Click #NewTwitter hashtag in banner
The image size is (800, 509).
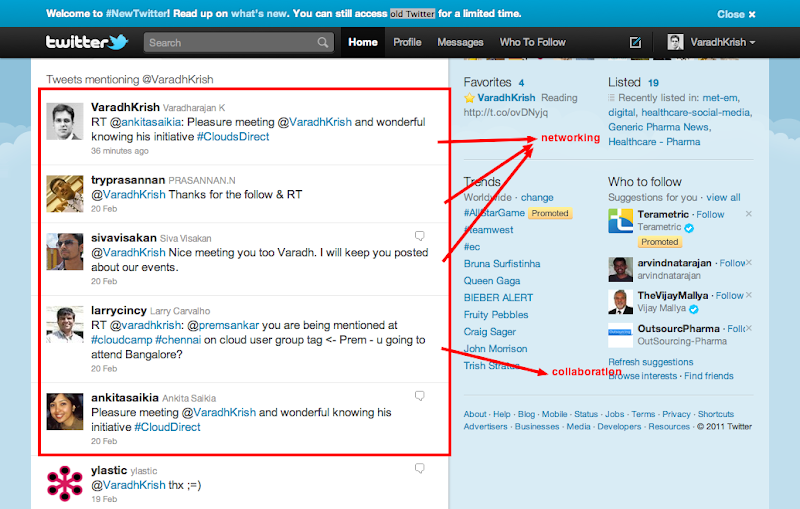137,14
